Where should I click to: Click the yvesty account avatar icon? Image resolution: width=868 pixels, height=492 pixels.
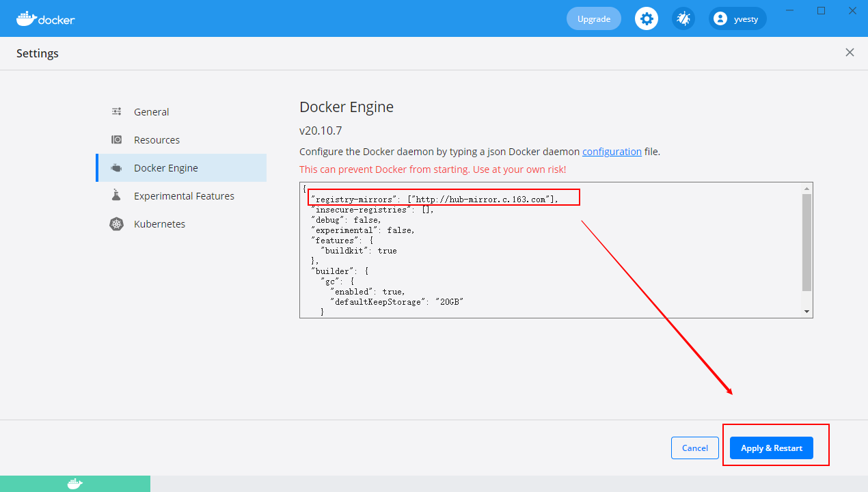pyautogui.click(x=720, y=18)
